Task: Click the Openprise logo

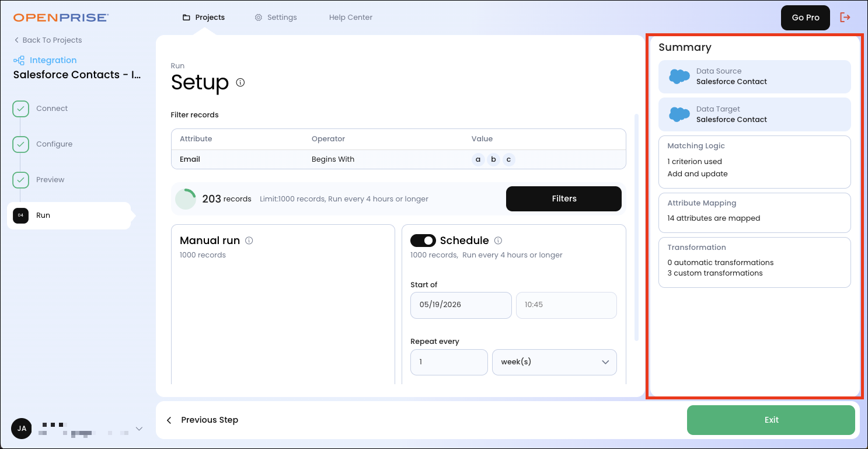Action: tap(61, 18)
